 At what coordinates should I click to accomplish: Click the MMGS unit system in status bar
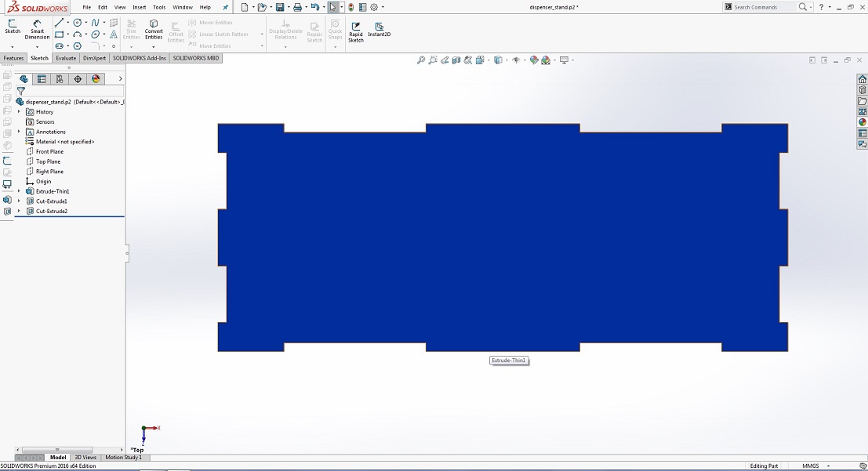click(811, 466)
